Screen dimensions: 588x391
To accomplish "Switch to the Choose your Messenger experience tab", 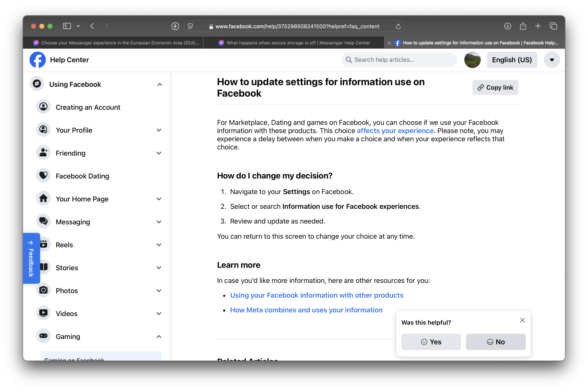I will [x=113, y=43].
